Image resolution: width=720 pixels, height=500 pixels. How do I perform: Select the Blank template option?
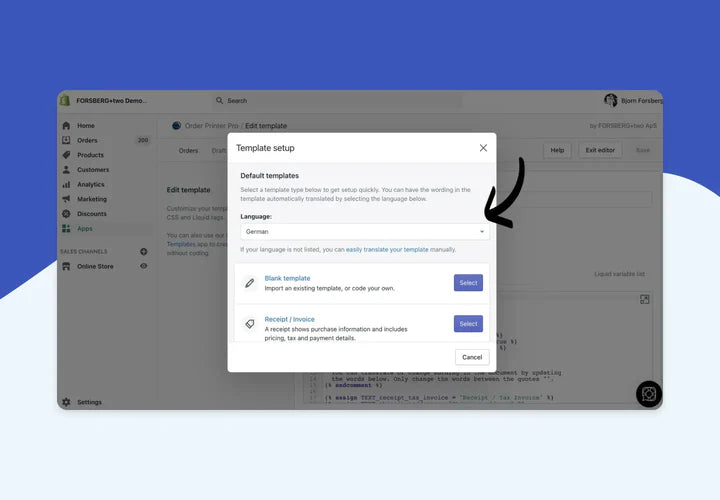pos(468,283)
